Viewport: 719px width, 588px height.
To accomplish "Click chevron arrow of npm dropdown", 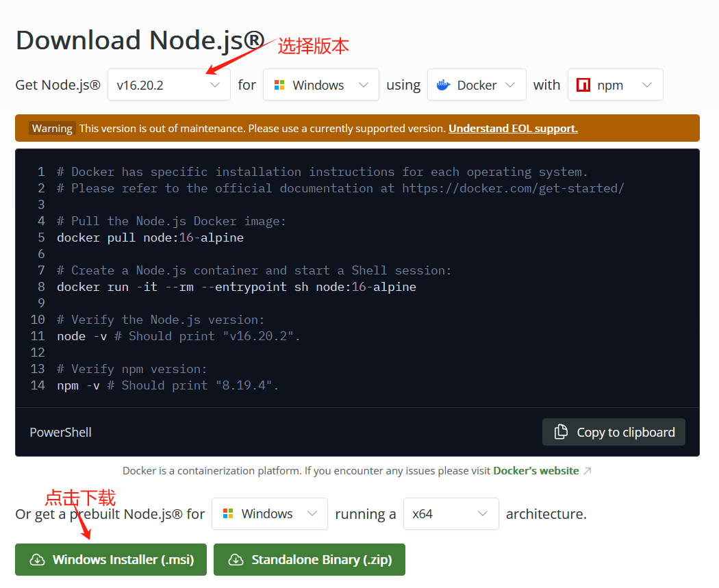I will [x=647, y=85].
